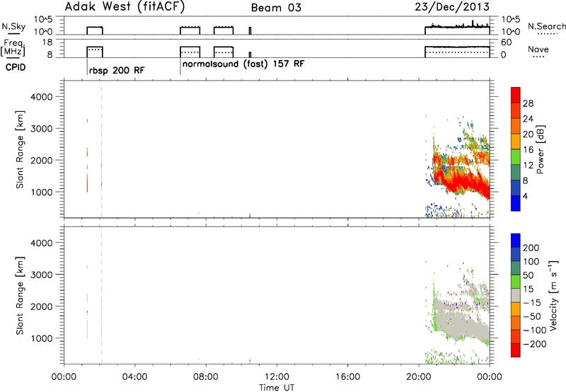Click the narrow frequency spike near 10:30
This screenshot has width=566, height=392.
[250, 54]
